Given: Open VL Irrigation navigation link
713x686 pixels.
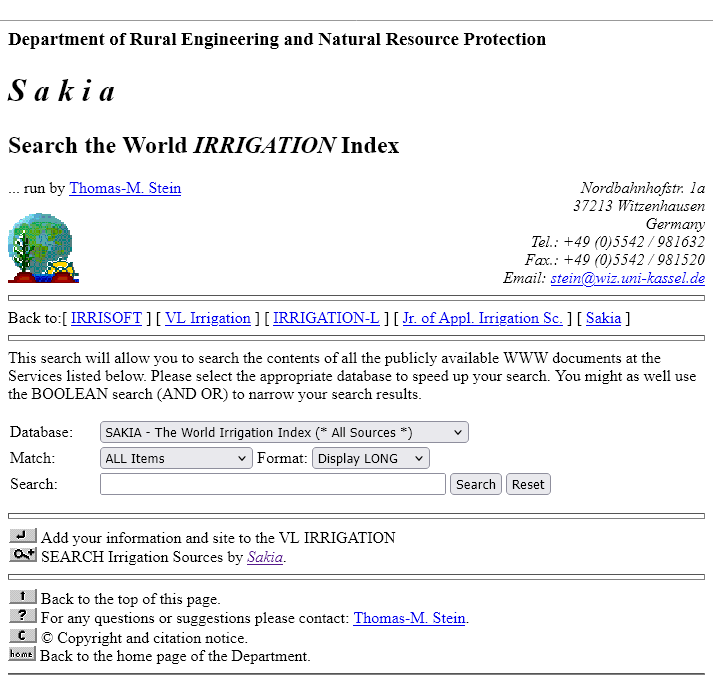Looking at the screenshot, I should pyautogui.click(x=208, y=318).
